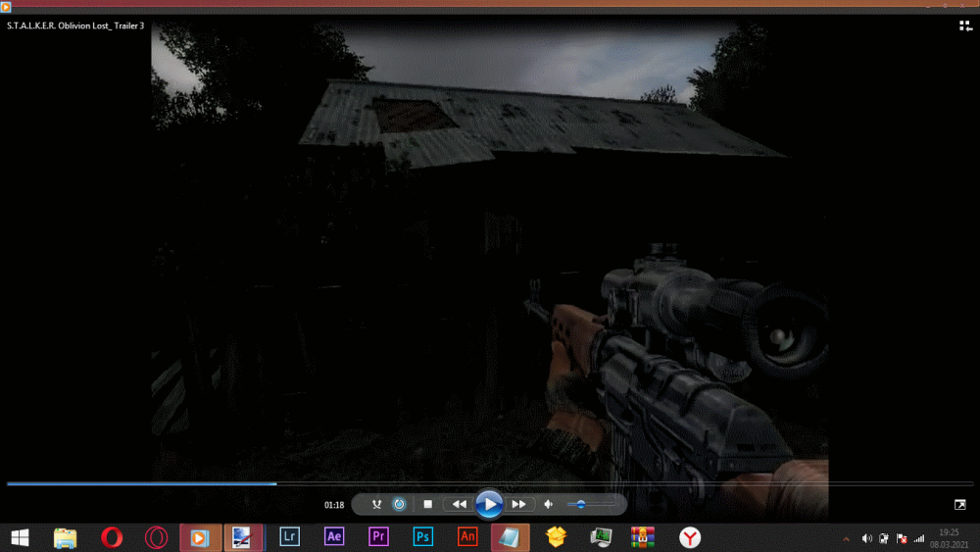
Task: Adjust the volume slider
Action: click(x=590, y=505)
